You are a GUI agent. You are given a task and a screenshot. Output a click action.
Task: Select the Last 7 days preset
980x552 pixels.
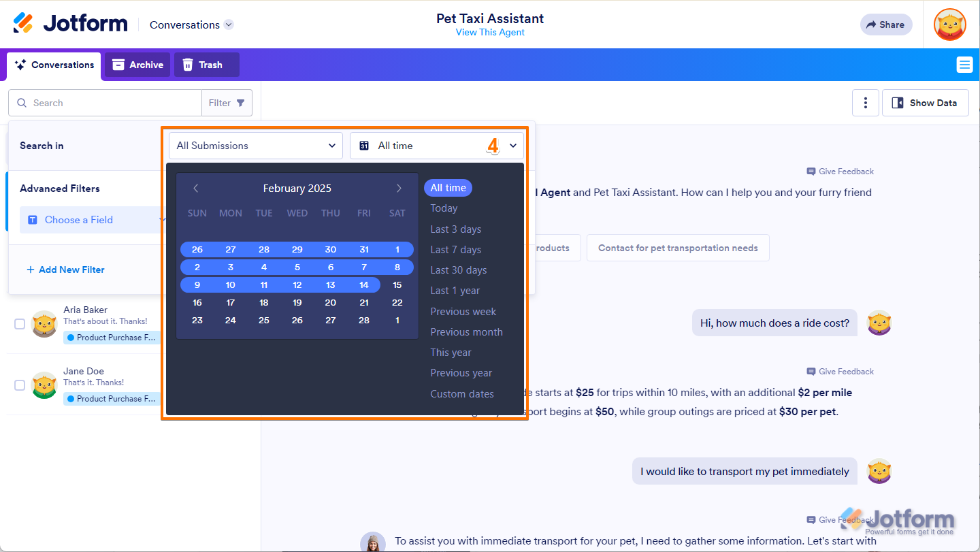pyautogui.click(x=456, y=250)
